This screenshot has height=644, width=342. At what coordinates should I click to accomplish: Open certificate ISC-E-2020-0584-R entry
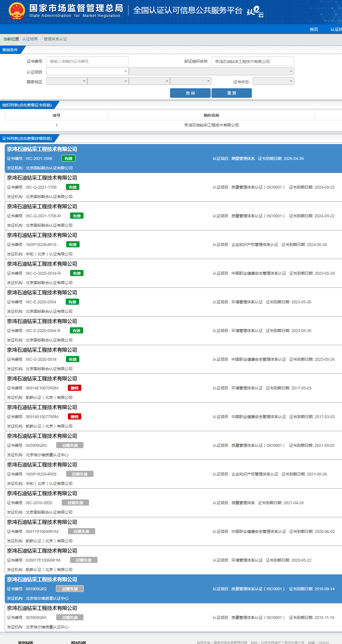click(173, 330)
